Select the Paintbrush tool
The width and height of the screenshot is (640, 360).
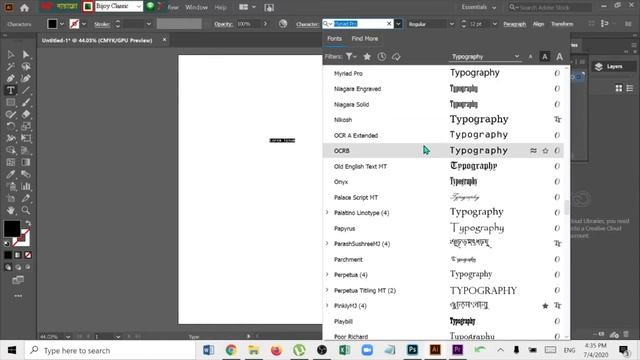[x=26, y=102]
